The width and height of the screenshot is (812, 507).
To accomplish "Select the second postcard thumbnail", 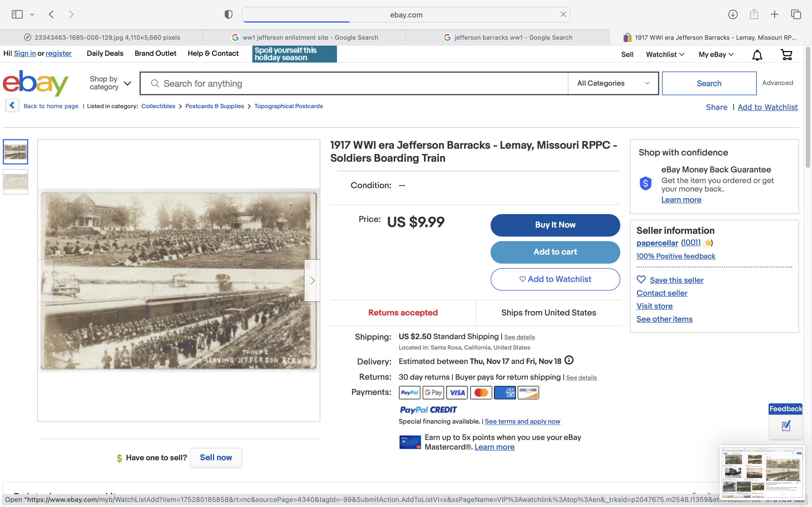I will 16,182.
